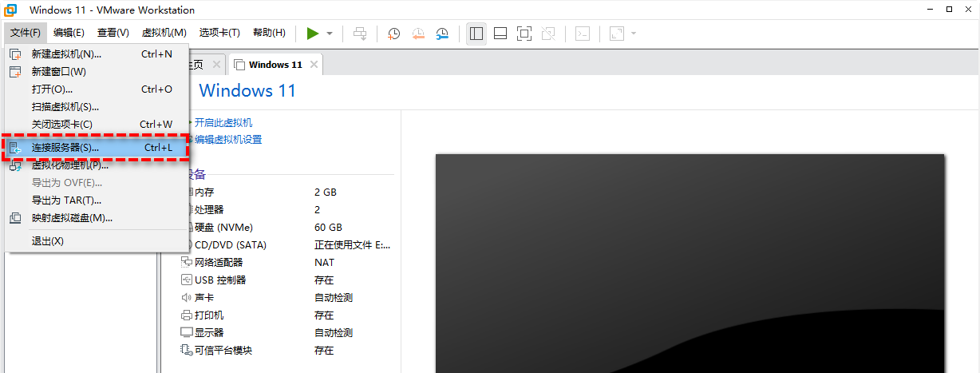Open the console view terminal icon
The width and height of the screenshot is (980, 373).
tap(583, 34)
